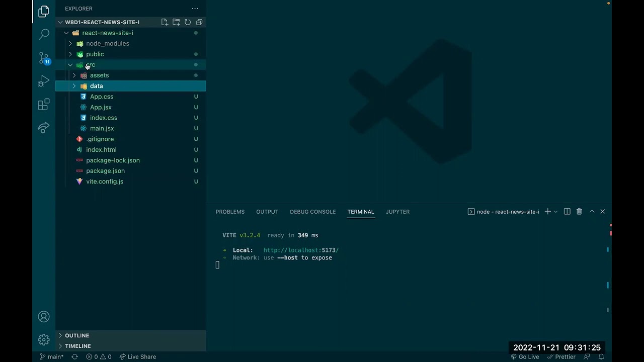Create a new folder in Explorer

[176, 22]
